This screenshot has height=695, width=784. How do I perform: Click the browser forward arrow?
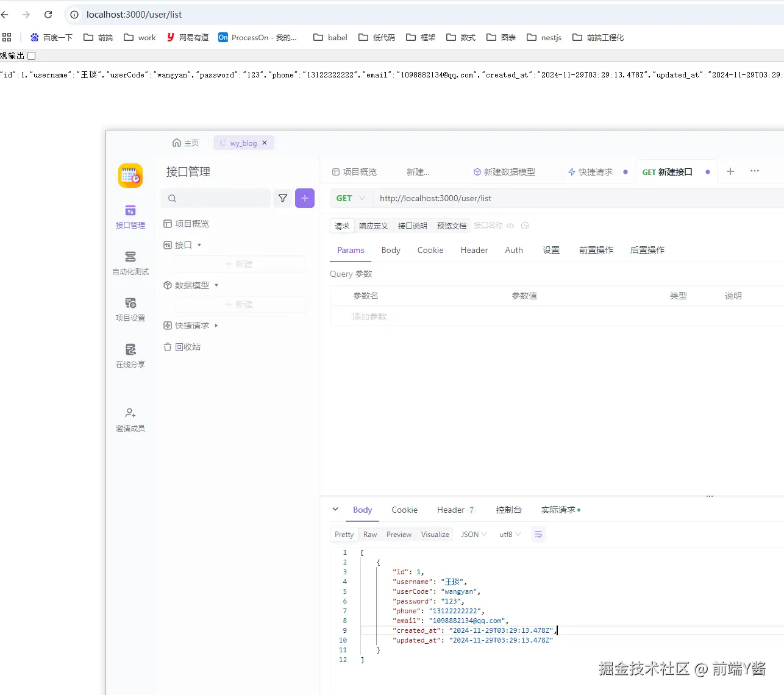pos(26,15)
